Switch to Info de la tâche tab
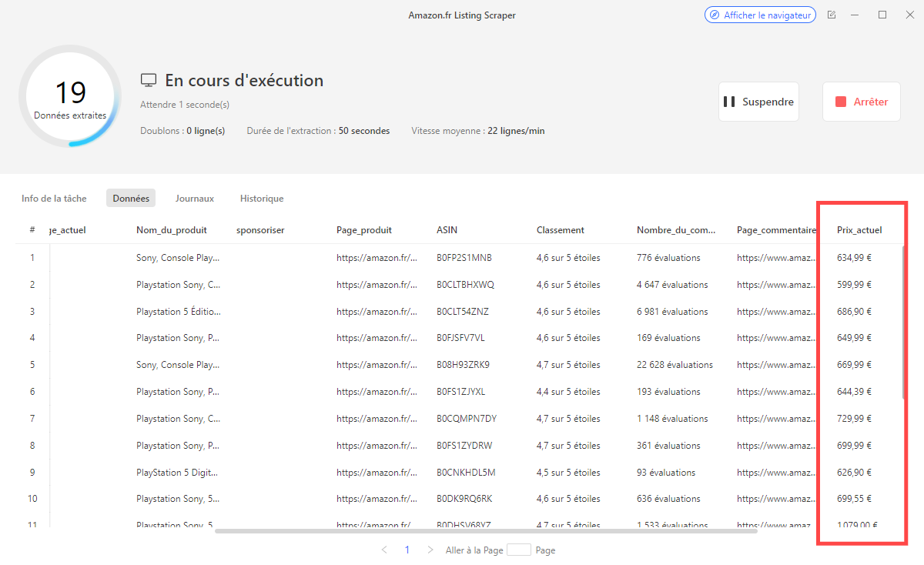The width and height of the screenshot is (924, 565). click(x=54, y=199)
